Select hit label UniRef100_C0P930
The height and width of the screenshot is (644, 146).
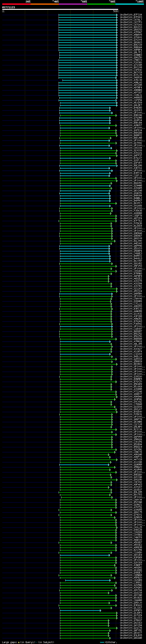[131, 70]
